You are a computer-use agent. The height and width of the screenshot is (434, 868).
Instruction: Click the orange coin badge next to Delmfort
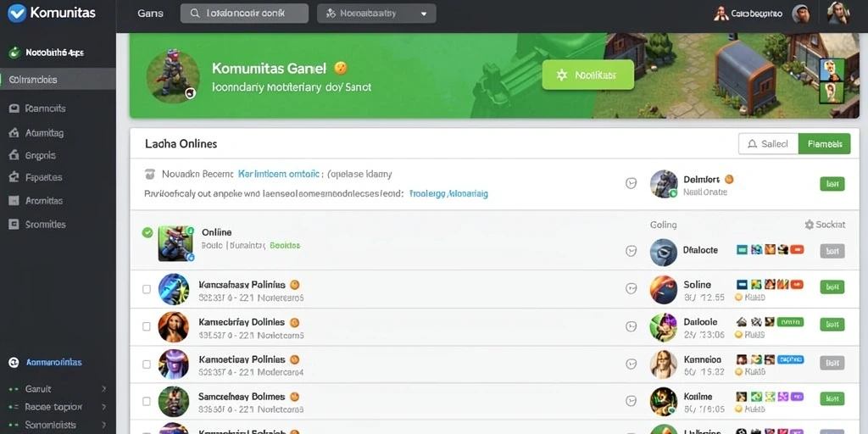(x=729, y=179)
